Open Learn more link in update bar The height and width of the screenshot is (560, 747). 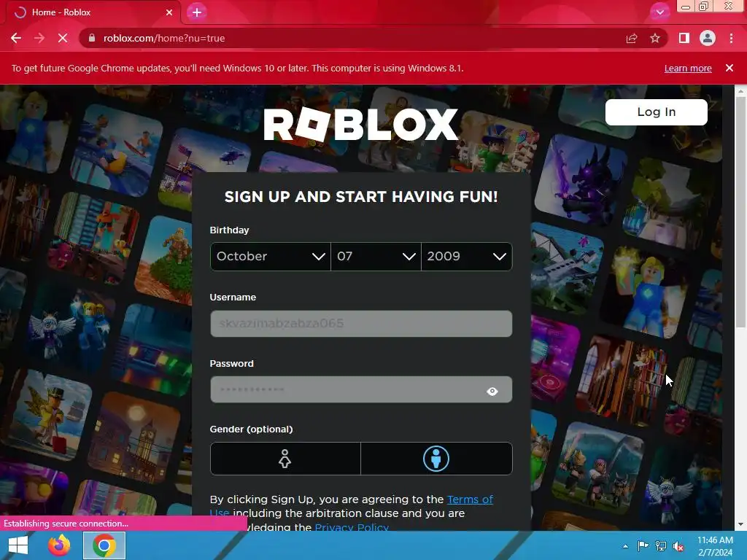688,68
